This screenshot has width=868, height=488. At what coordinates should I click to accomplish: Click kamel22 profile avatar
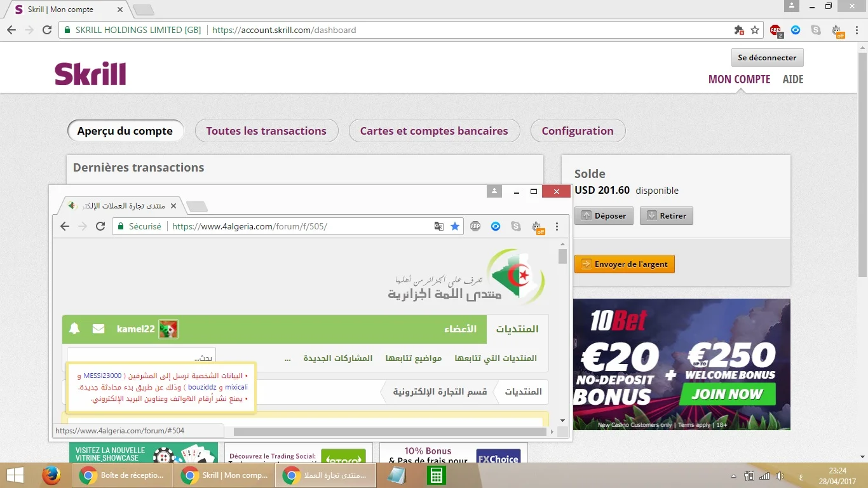(x=168, y=329)
